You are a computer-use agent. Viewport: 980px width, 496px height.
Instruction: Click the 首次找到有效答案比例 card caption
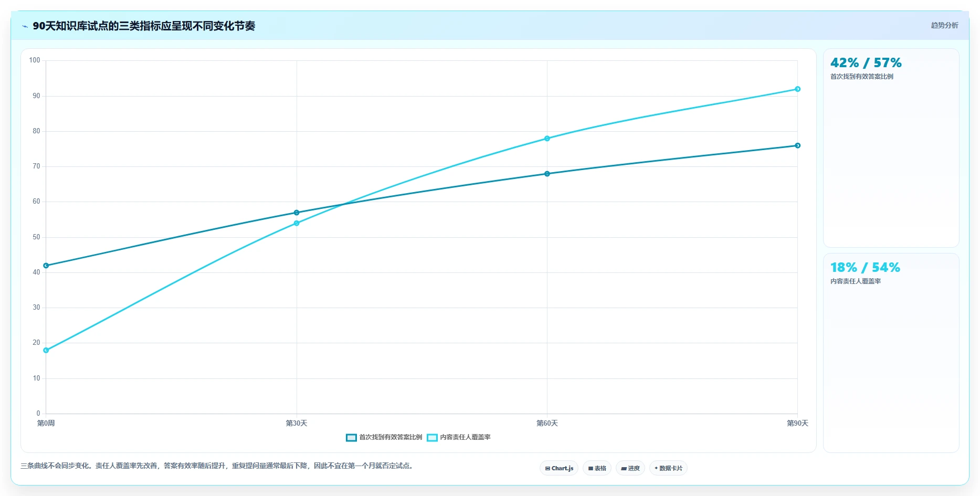tap(861, 77)
